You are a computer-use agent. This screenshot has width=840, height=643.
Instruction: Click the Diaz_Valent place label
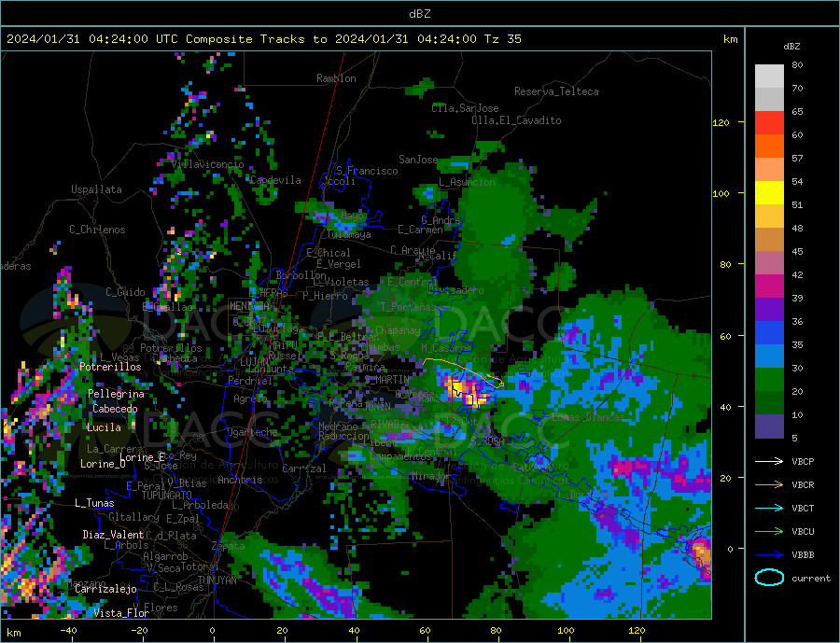click(113, 535)
